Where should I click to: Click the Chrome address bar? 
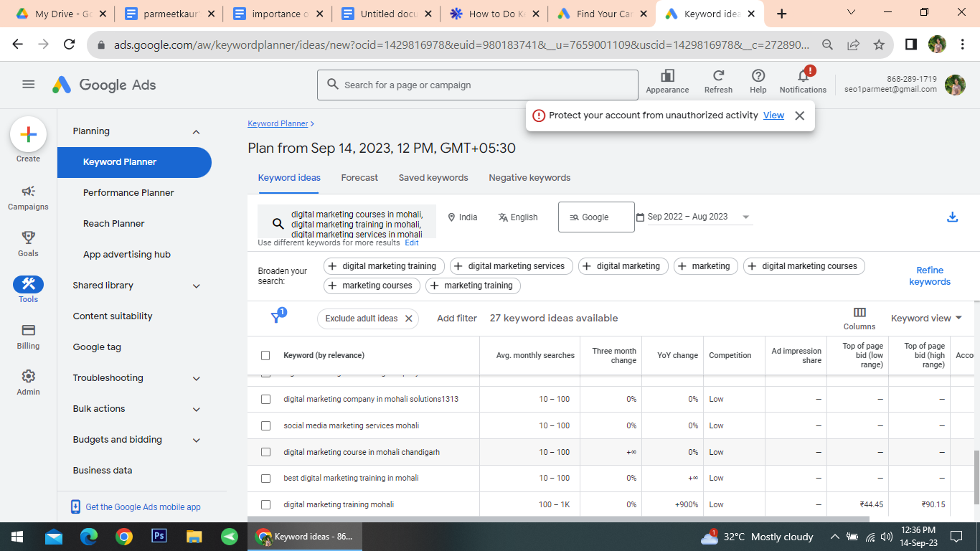click(x=461, y=44)
